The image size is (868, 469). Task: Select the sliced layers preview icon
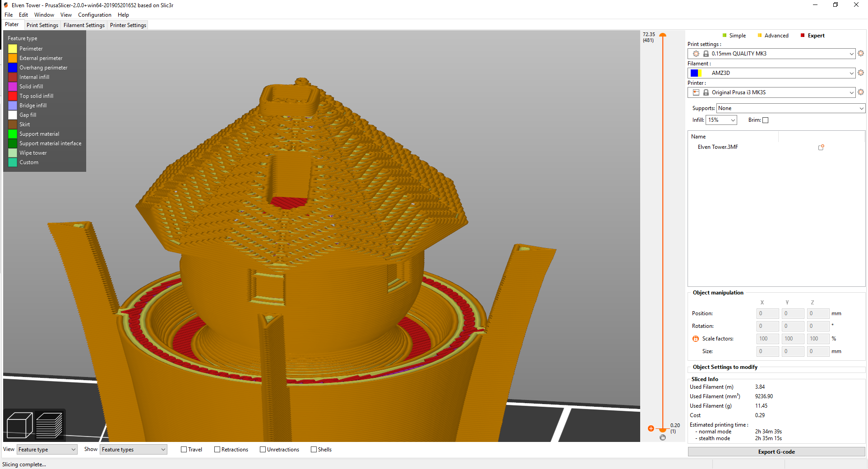49,425
